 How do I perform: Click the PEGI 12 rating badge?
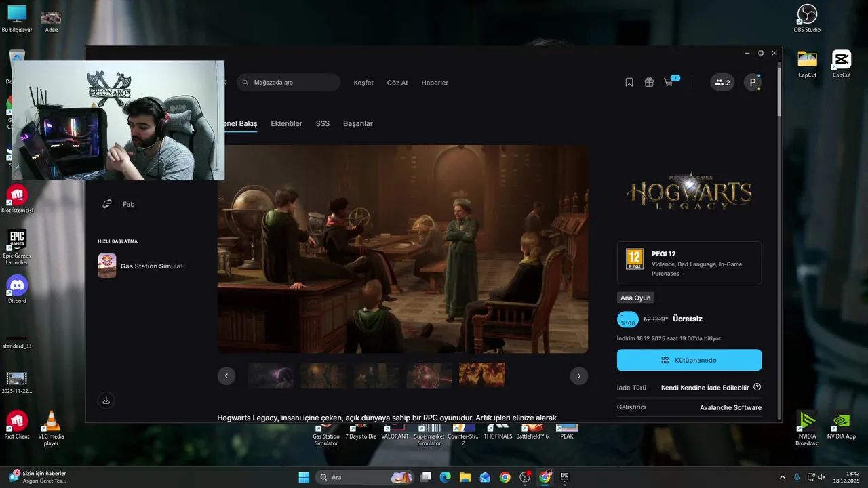(x=635, y=259)
